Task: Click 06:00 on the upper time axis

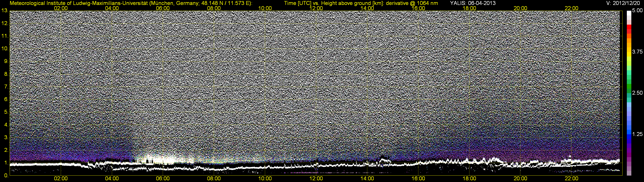Action: [x=163, y=8]
